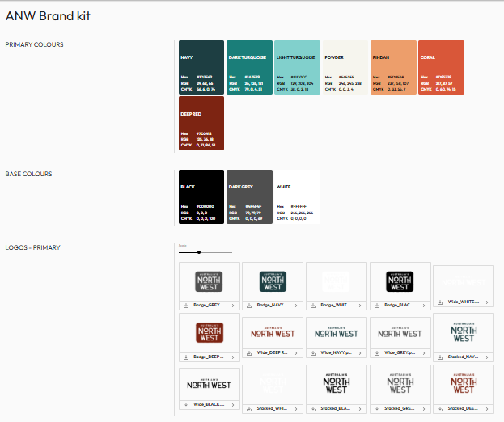504x422 pixels.
Task: Click the PRIMARY COLOURS section heading
Action: pos(35,44)
